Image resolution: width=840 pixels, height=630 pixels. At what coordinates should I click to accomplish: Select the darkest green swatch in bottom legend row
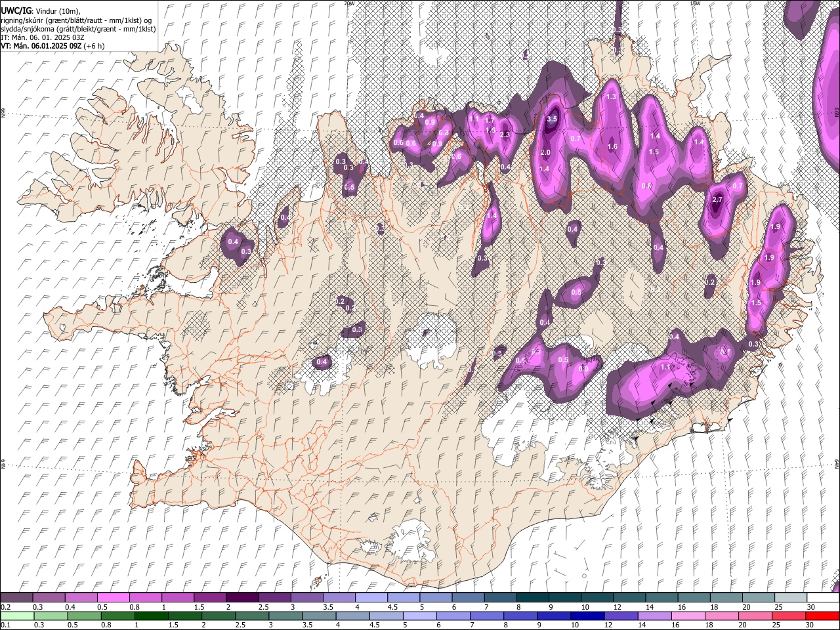point(151,616)
